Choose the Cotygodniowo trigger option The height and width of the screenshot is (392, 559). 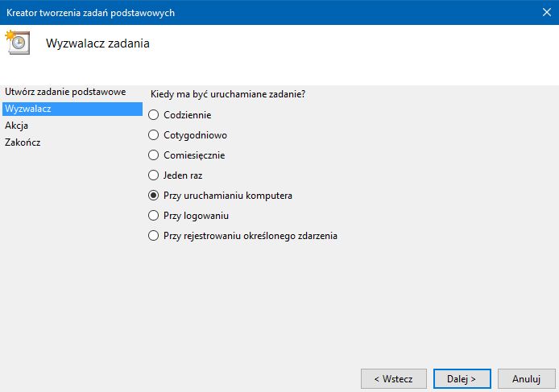click(x=154, y=134)
